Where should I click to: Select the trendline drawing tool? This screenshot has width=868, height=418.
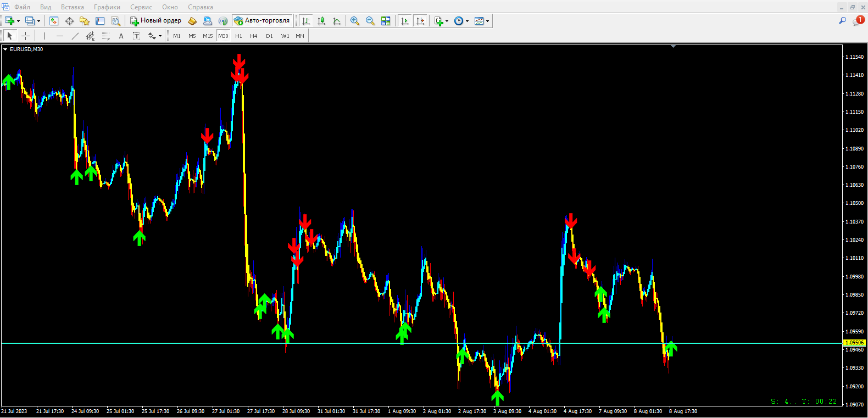click(x=75, y=36)
